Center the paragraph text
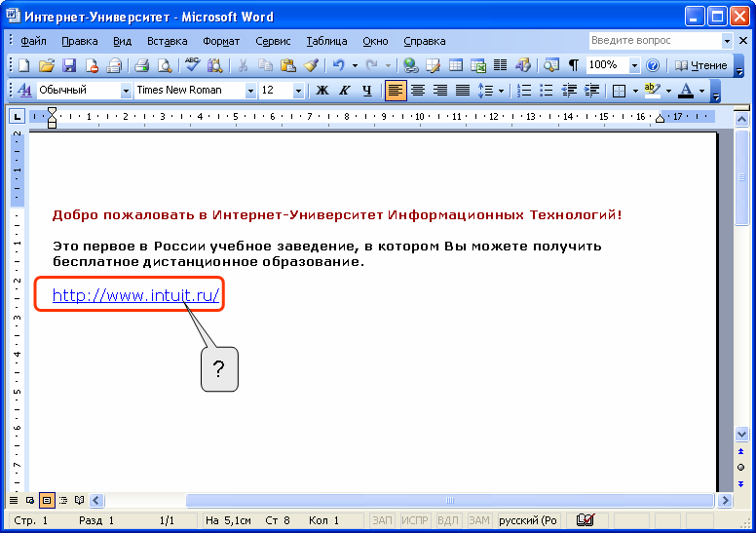756x533 pixels. 418,91
